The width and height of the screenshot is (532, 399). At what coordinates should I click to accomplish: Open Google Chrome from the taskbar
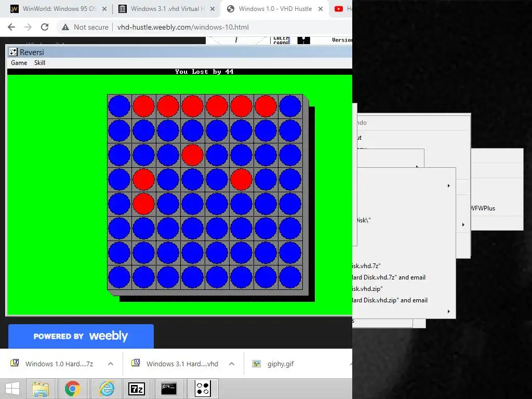pyautogui.click(x=72, y=389)
